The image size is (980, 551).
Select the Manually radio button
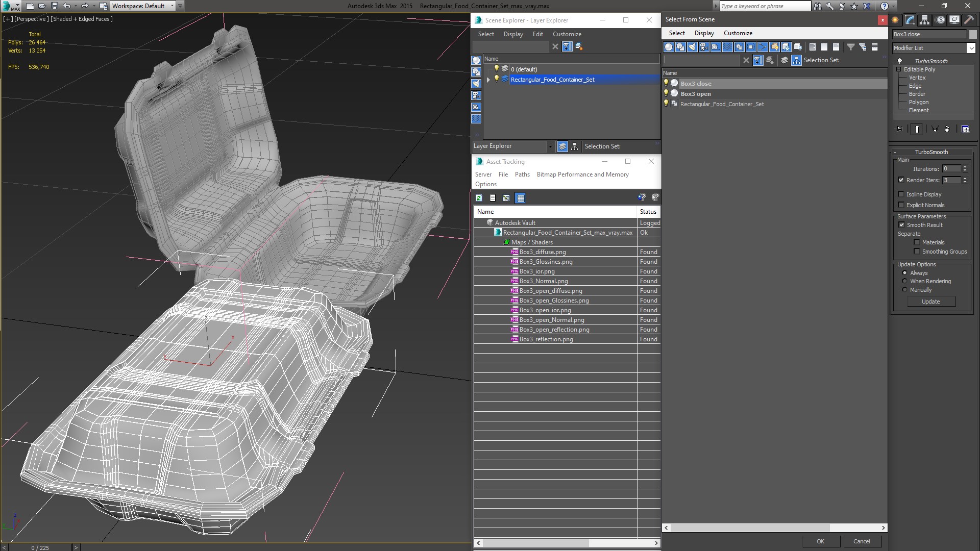[x=904, y=289]
